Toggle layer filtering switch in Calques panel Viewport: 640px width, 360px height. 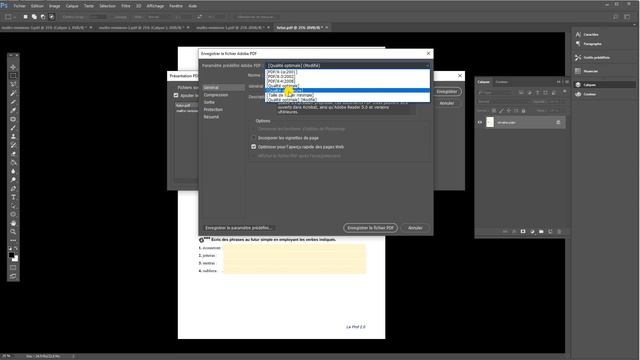point(564,92)
